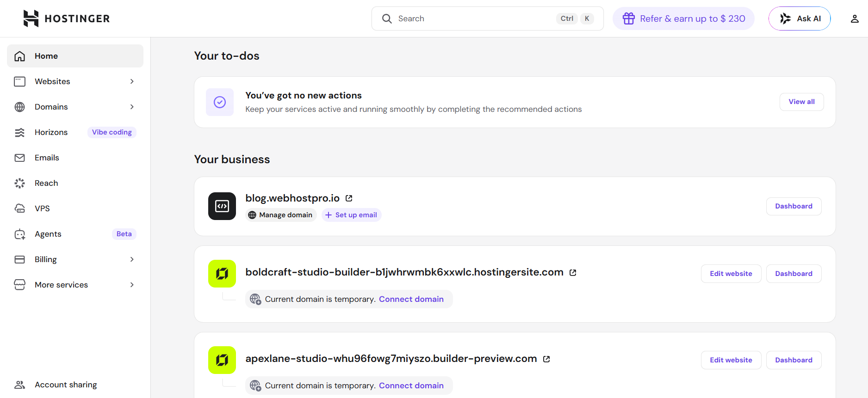Open Agents in the sidebar

pos(75,234)
